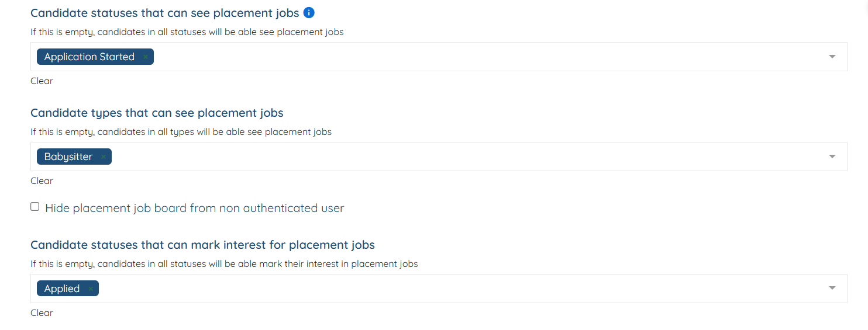Viewport: 868px width, 330px height.
Task: Select the Babysitter tag chip
Action: 68,157
